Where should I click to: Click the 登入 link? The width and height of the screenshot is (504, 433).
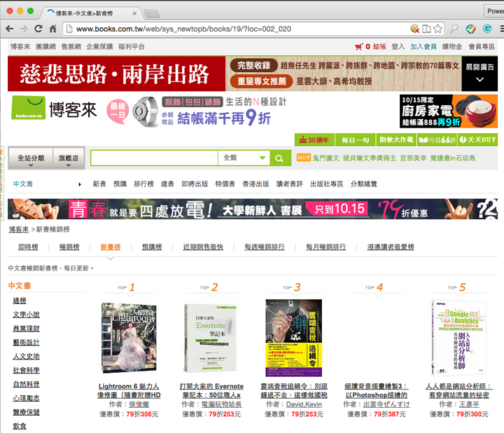pos(398,47)
